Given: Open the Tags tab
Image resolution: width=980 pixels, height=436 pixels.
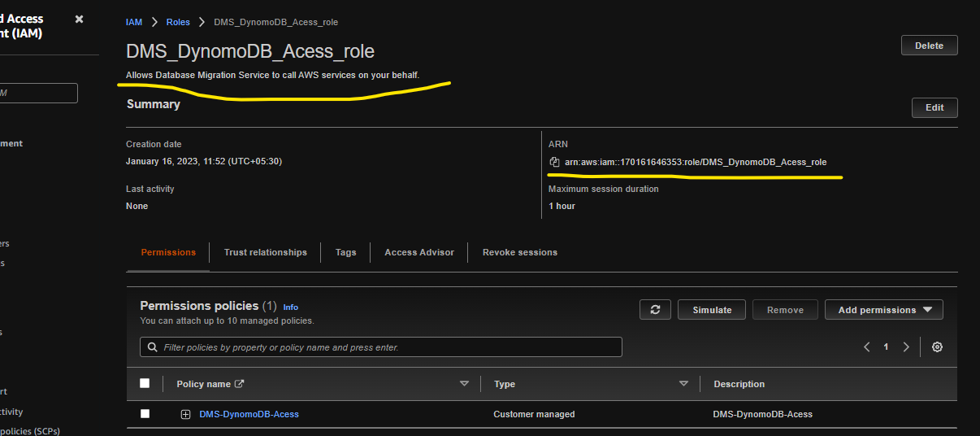Looking at the screenshot, I should (345, 252).
